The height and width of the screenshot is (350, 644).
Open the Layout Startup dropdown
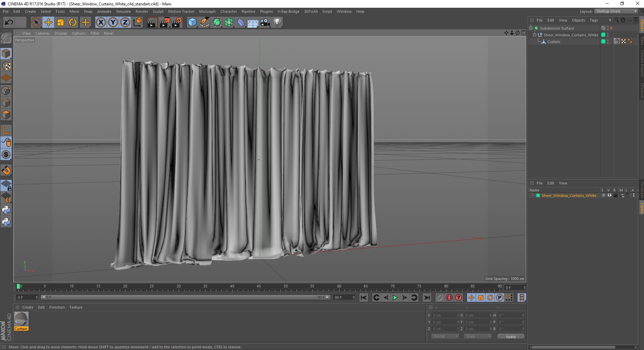[616, 11]
